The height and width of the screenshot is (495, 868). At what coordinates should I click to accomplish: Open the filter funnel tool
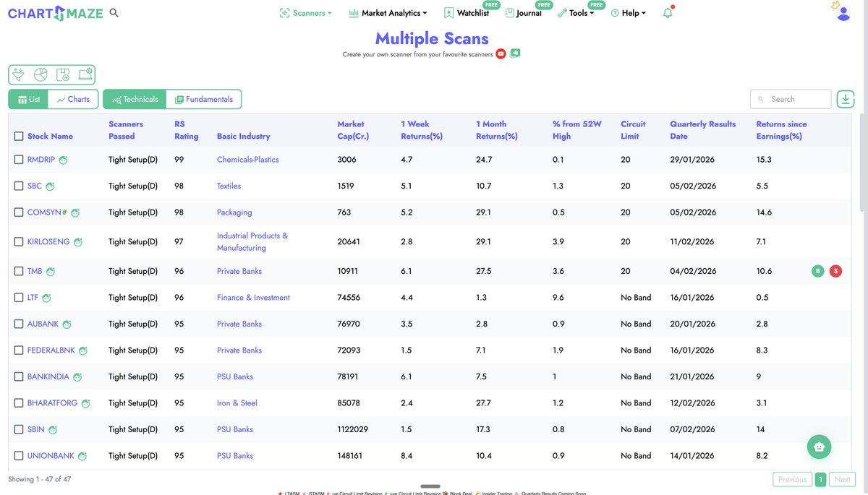coord(19,74)
